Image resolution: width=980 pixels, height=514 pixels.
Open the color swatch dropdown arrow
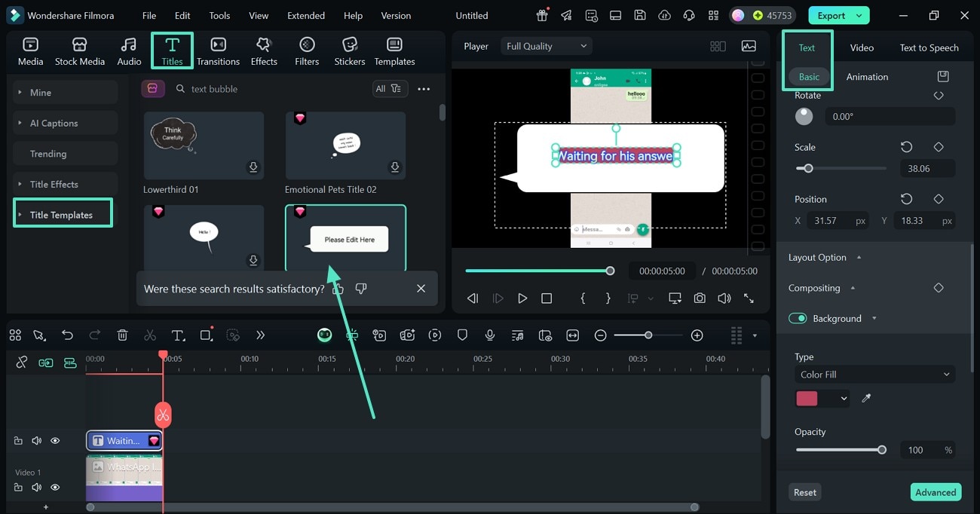(x=844, y=399)
